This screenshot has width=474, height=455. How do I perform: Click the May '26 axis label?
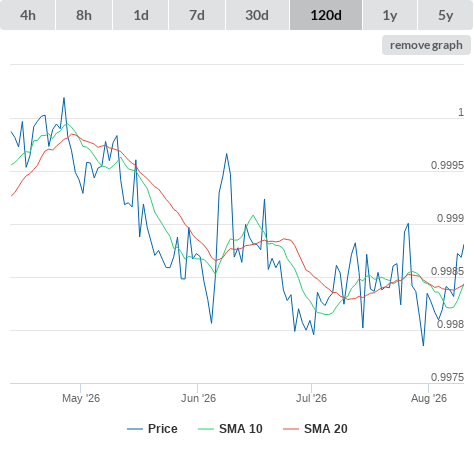click(x=81, y=398)
